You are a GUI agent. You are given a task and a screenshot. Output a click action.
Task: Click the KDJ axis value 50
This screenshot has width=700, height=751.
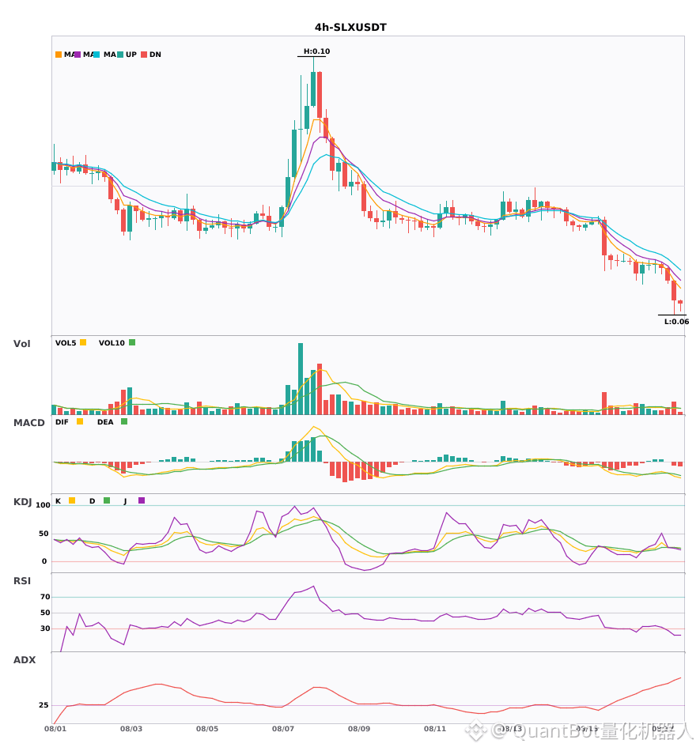(44, 533)
